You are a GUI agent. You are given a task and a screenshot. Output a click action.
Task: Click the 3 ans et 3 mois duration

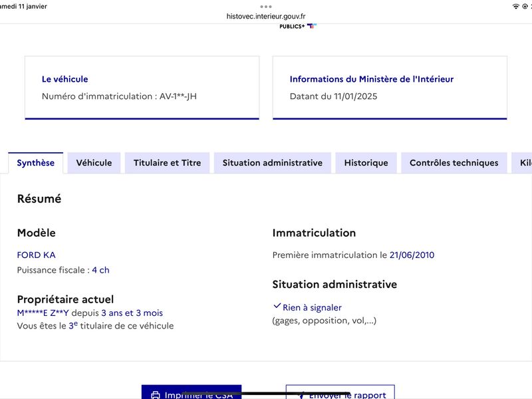[x=132, y=313]
